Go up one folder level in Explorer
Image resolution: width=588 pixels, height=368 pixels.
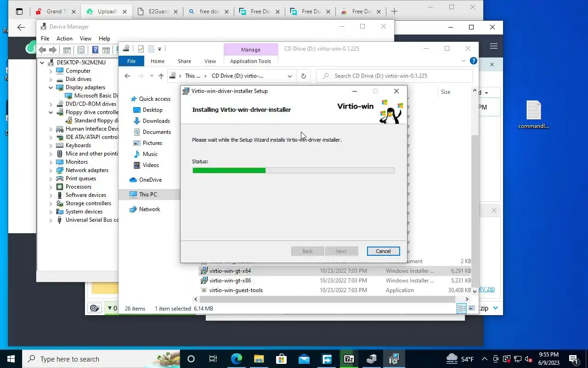(x=161, y=76)
